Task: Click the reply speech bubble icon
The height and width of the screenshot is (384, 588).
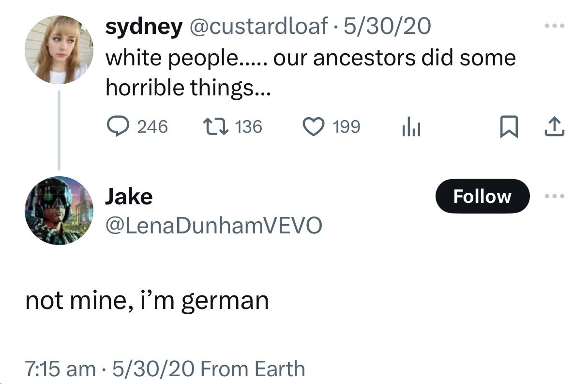Action: 117,127
